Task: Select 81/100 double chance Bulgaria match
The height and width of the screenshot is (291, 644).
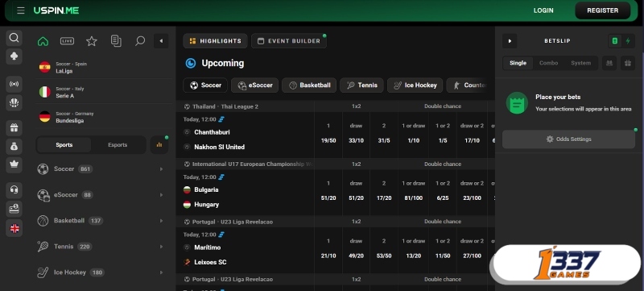Action: tap(413, 193)
